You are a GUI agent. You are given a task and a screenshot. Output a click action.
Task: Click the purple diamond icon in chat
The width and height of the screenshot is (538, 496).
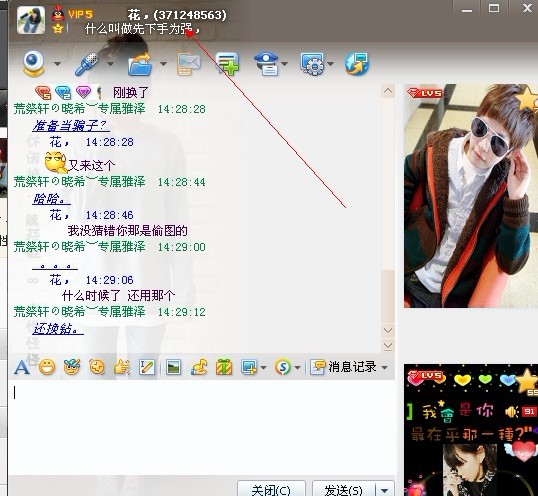point(83,92)
